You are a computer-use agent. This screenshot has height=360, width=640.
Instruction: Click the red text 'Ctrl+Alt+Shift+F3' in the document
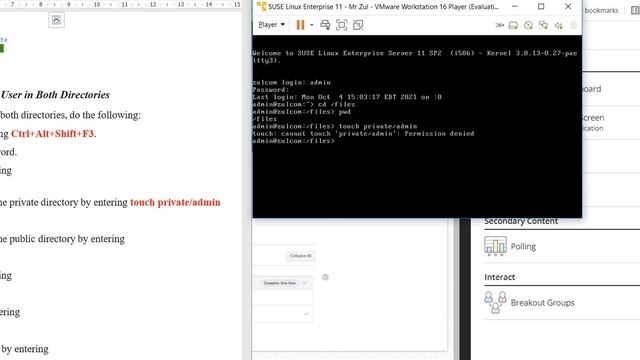(x=52, y=133)
